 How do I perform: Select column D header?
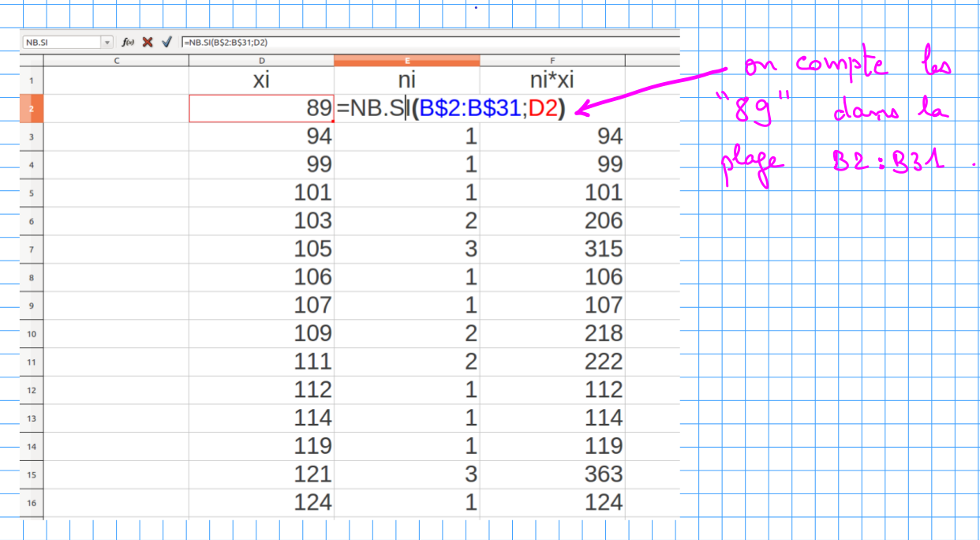point(261,61)
